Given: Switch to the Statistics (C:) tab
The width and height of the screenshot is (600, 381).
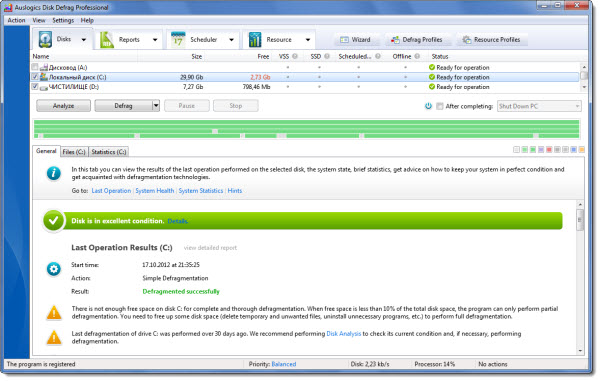Looking at the screenshot, I should click(109, 152).
